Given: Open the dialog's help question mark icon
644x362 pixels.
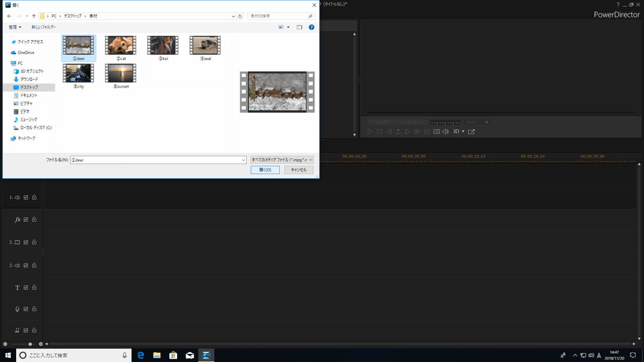Looking at the screenshot, I should coord(311,27).
